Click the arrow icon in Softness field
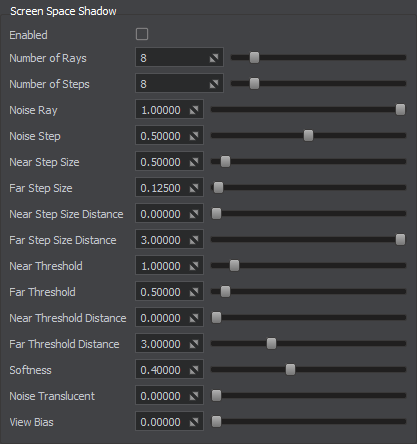This screenshot has width=417, height=444. (194, 370)
